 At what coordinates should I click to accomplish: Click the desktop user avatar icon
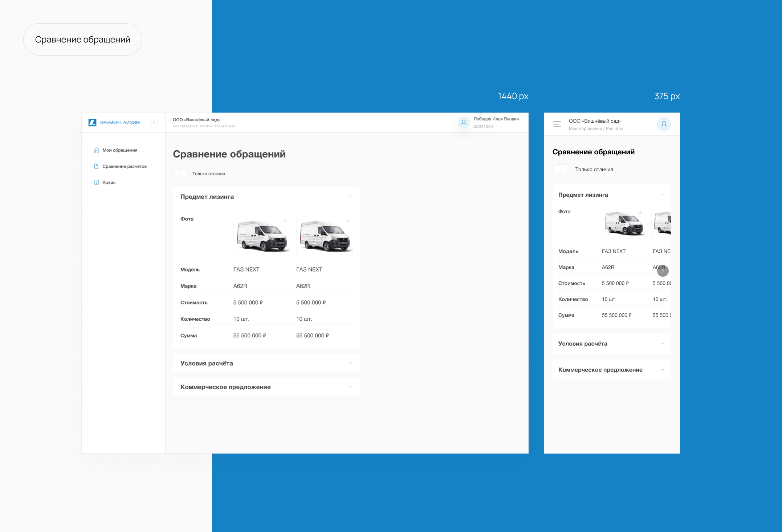[464, 123]
